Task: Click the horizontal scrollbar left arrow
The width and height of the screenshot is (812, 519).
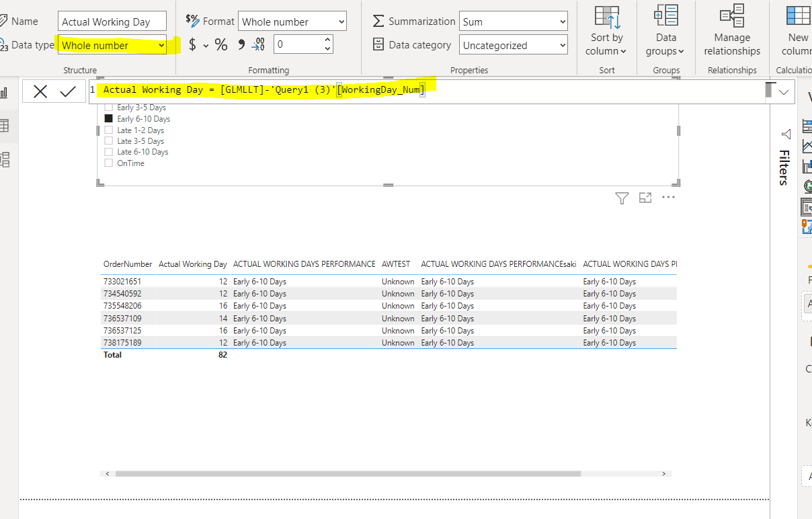Action: [106, 473]
